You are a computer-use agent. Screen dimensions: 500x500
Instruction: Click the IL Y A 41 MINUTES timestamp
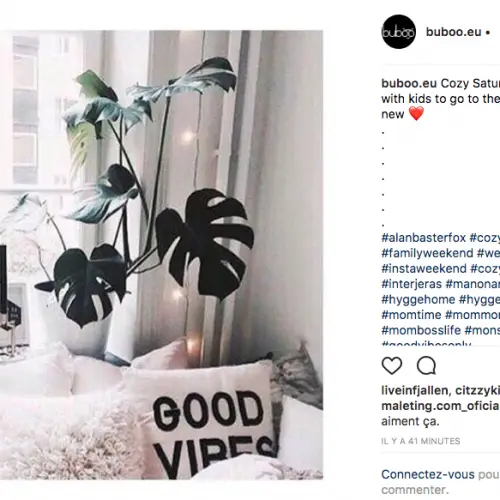click(421, 441)
